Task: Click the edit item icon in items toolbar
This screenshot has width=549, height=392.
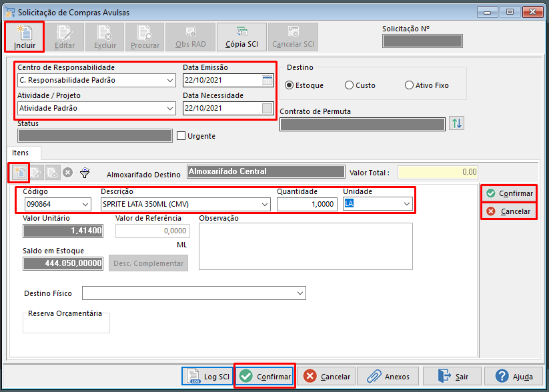Action: point(36,173)
